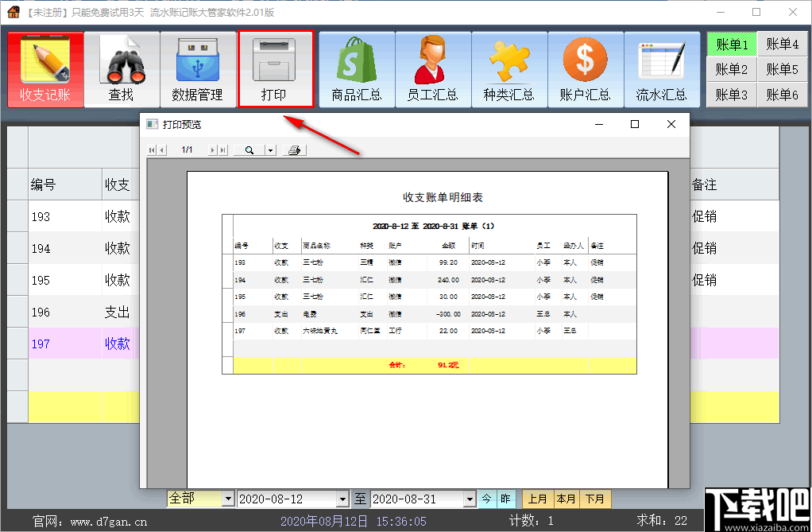Expand the zoom level dropdown arrow
The height and width of the screenshot is (532, 812).
coord(270,150)
